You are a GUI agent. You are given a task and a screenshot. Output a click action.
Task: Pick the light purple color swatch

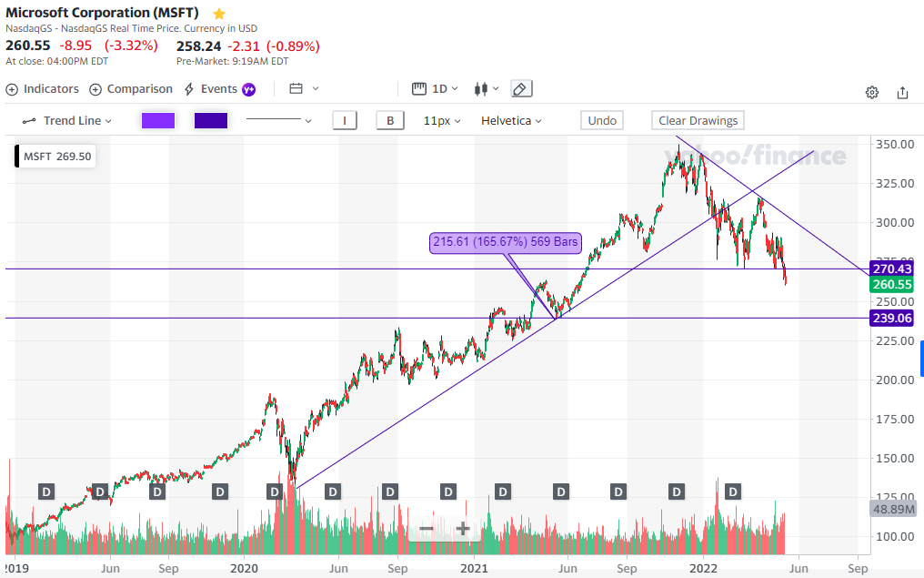[158, 120]
